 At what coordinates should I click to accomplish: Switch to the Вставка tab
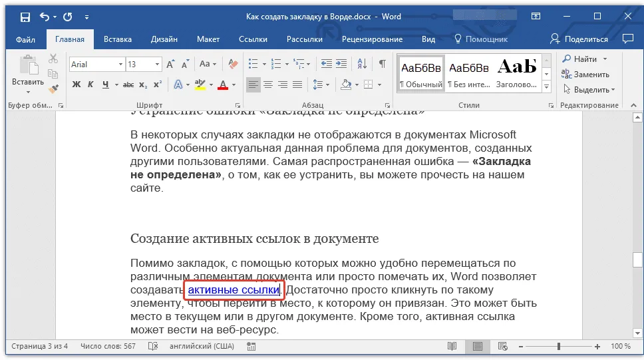pyautogui.click(x=118, y=39)
